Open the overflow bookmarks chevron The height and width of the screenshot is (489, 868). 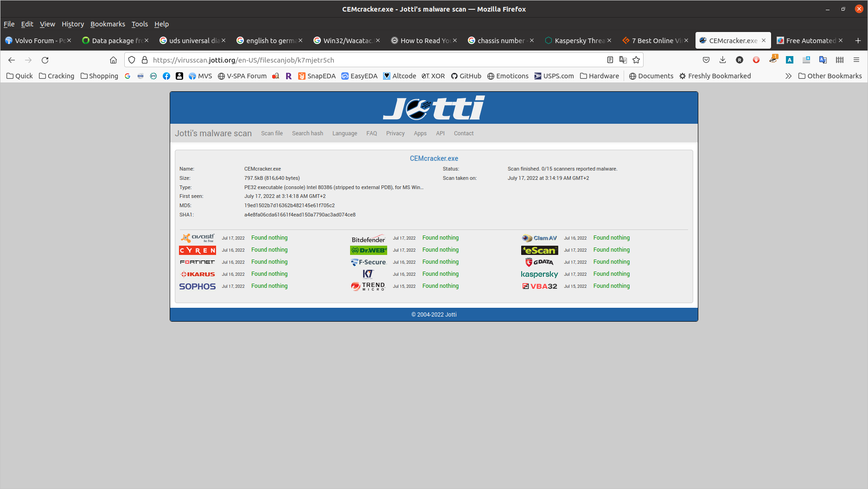point(788,76)
